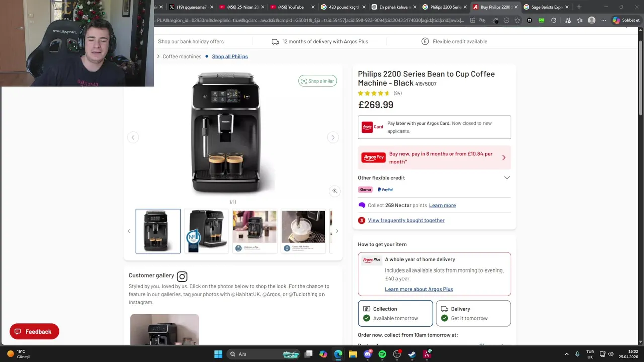Screen dimensions: 644x362
Task: Open Discord from the taskbar
Action: [x=368, y=354]
